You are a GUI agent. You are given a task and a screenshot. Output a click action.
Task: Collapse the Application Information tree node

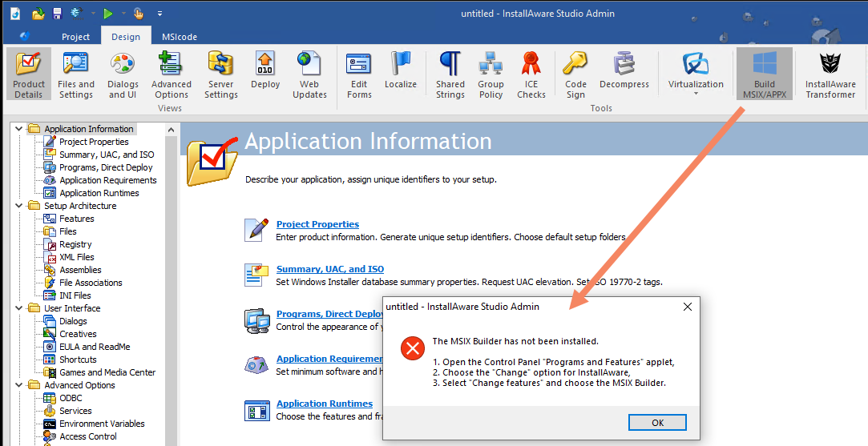(18, 129)
